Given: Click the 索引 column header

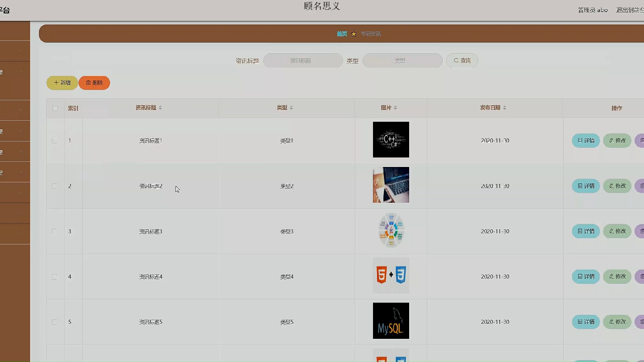Looking at the screenshot, I should point(73,108).
